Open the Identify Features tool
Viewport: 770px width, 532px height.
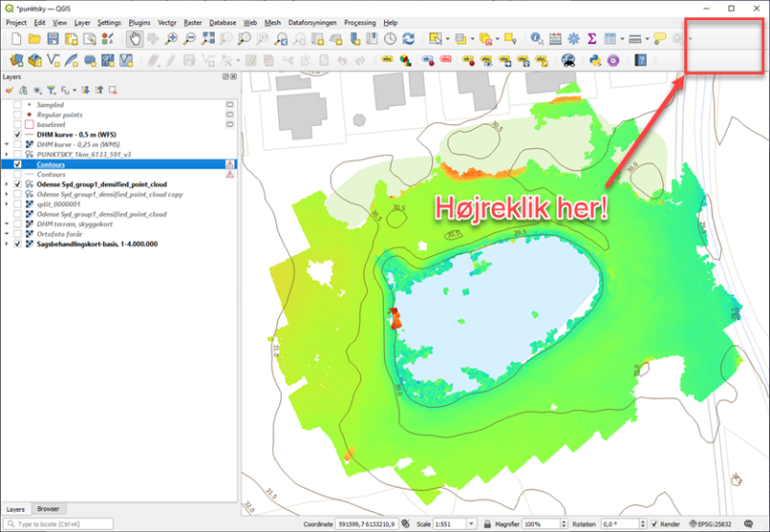536,38
